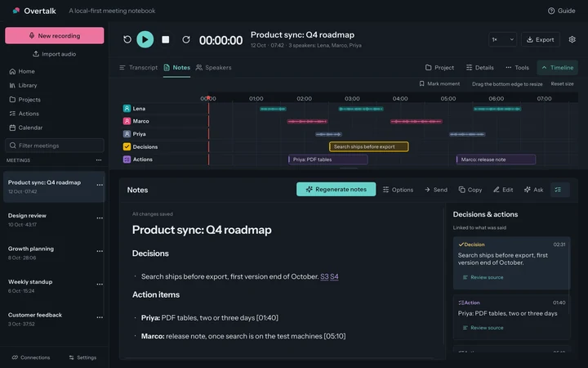Viewport: 588px width, 368px height.
Task: Switch to the Transcript tab
Action: pyautogui.click(x=138, y=68)
